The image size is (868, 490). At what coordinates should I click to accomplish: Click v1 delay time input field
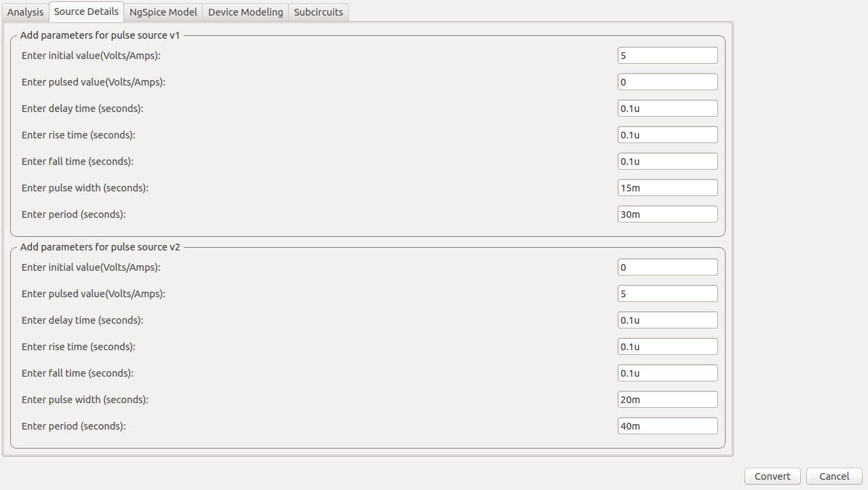click(x=667, y=109)
